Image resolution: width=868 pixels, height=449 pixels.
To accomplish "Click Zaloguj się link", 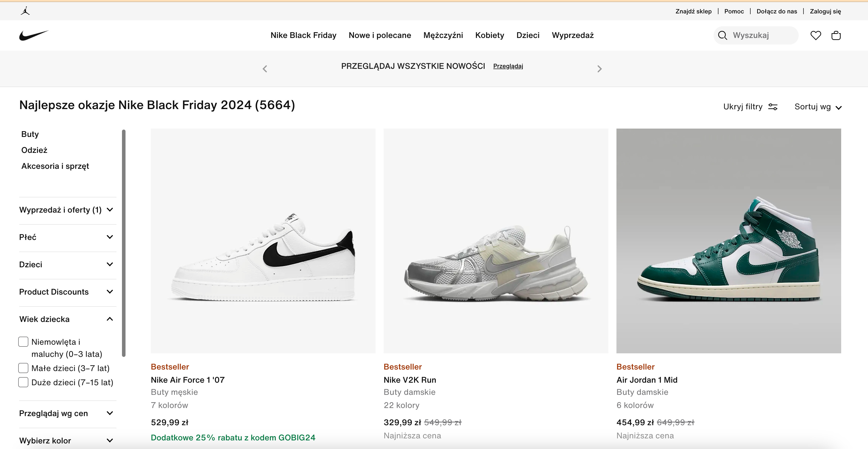I will [x=825, y=11].
